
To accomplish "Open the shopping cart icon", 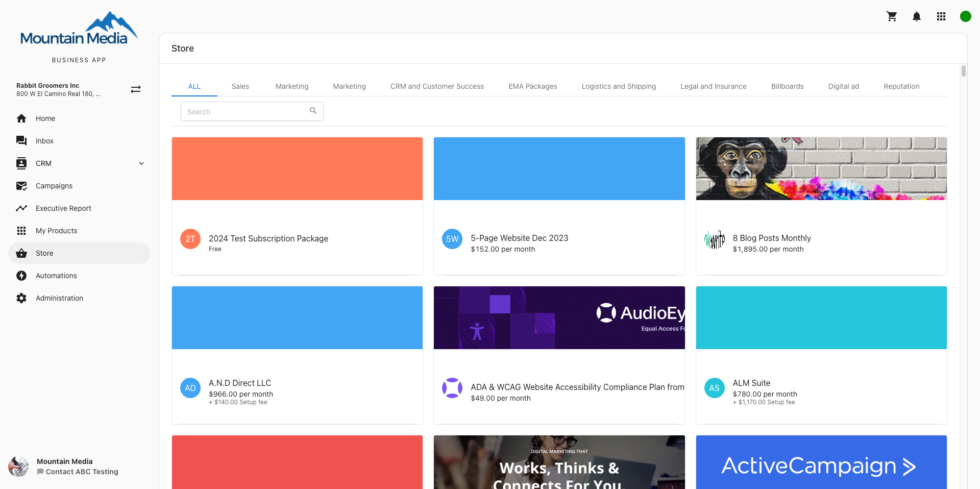I will (x=892, y=16).
